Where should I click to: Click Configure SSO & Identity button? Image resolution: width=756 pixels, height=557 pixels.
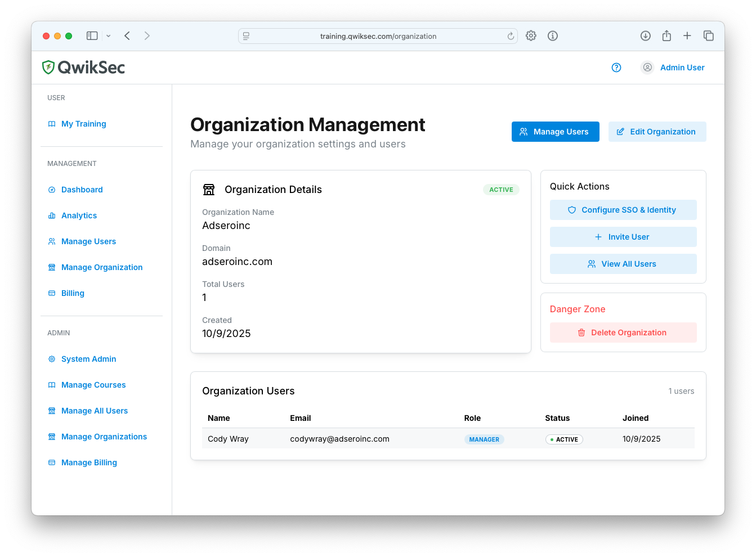623,210
